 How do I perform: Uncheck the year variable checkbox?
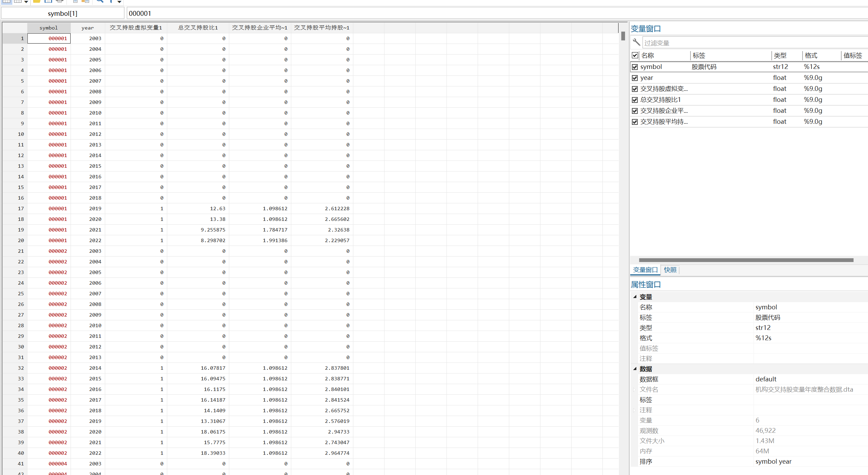point(635,78)
